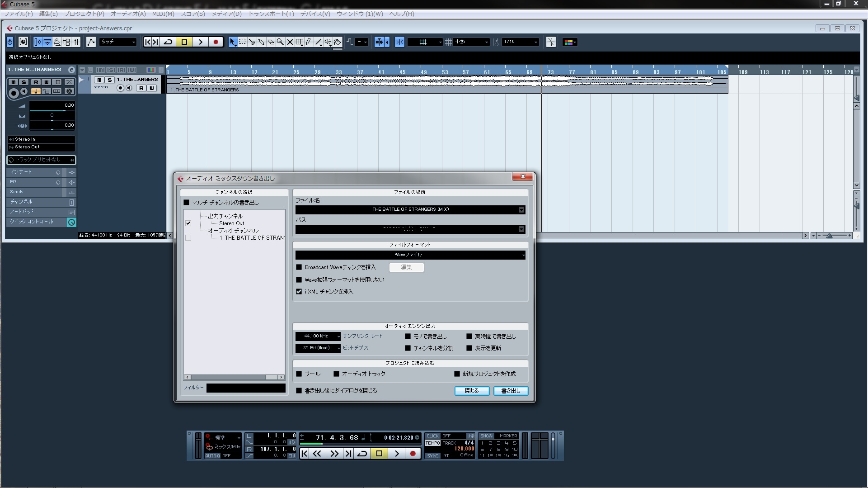Check the audio channel THE BATTLE OF STRANGERS
This screenshot has height=488, width=868.
tap(188, 238)
